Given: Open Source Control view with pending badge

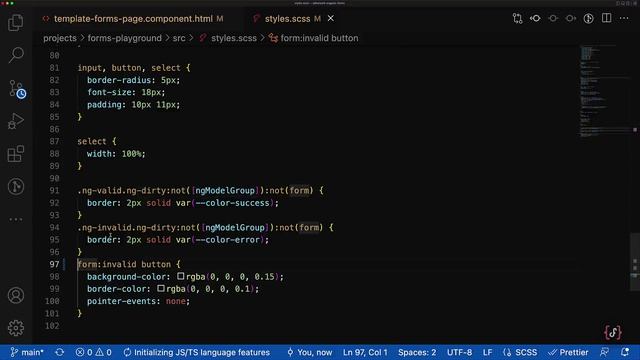Looking at the screenshot, I should [x=17, y=89].
